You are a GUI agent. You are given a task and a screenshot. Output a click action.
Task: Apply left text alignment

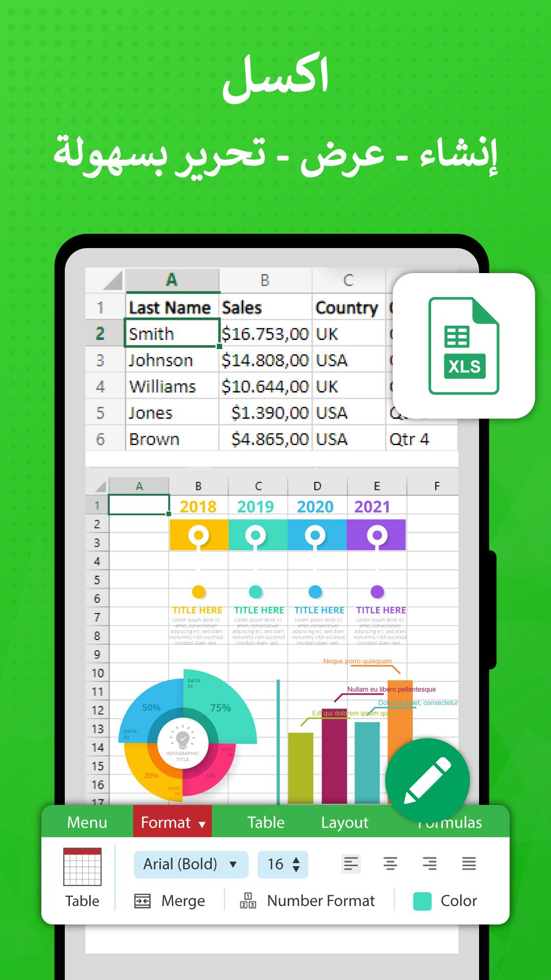click(x=351, y=864)
